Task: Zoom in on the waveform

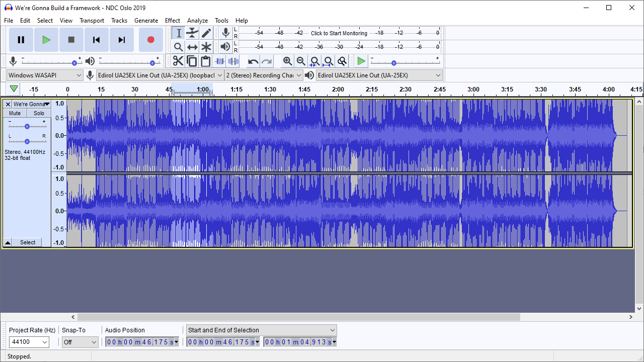Action: [x=287, y=61]
